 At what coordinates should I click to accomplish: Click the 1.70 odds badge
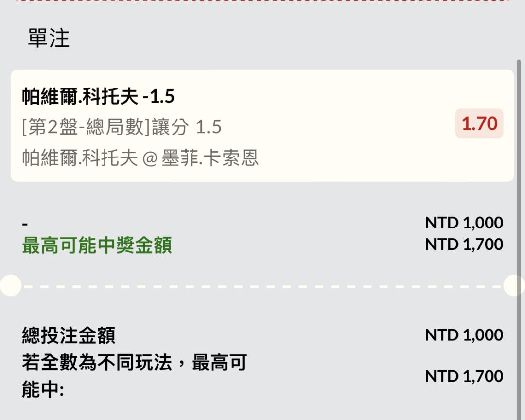pos(479,124)
